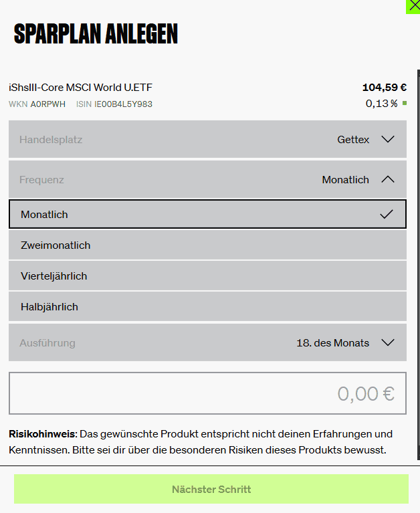The image size is (420, 513).
Task: Expand the Handelsplatz chevron arrow
Action: [x=388, y=139]
